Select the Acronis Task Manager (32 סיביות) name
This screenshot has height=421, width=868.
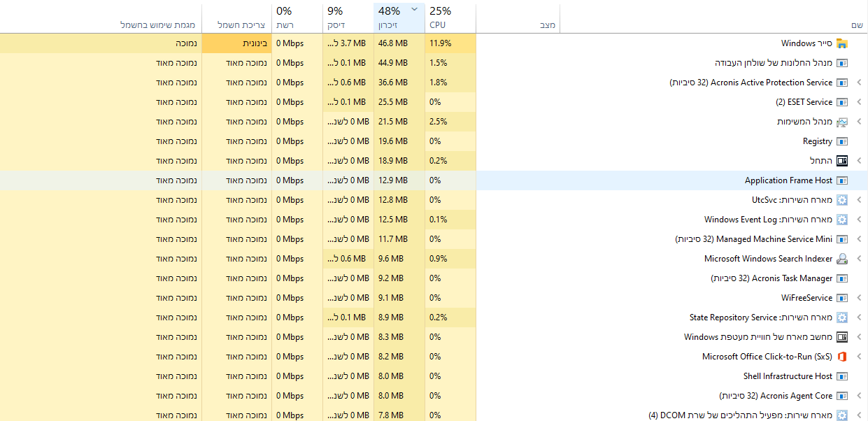pos(771,278)
